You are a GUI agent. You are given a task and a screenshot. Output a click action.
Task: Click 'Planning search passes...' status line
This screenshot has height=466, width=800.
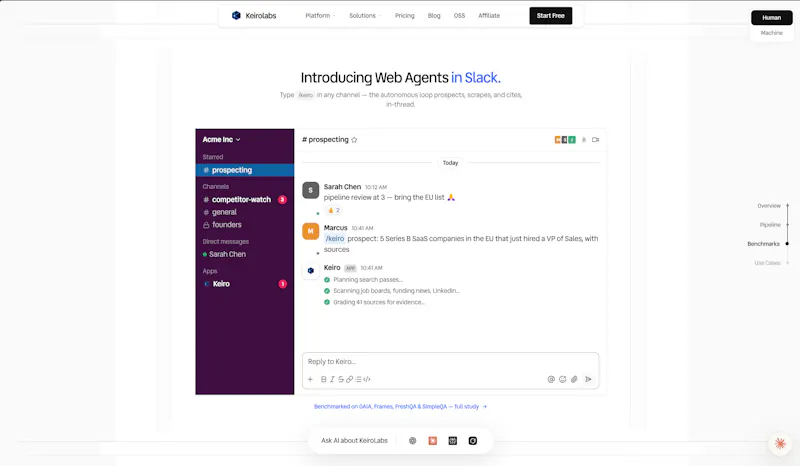point(368,280)
